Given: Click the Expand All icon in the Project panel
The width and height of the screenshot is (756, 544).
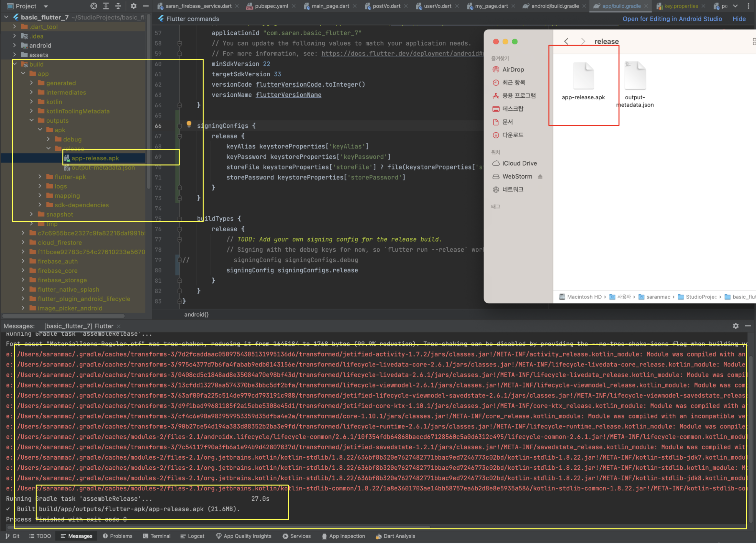Looking at the screenshot, I should 106,6.
